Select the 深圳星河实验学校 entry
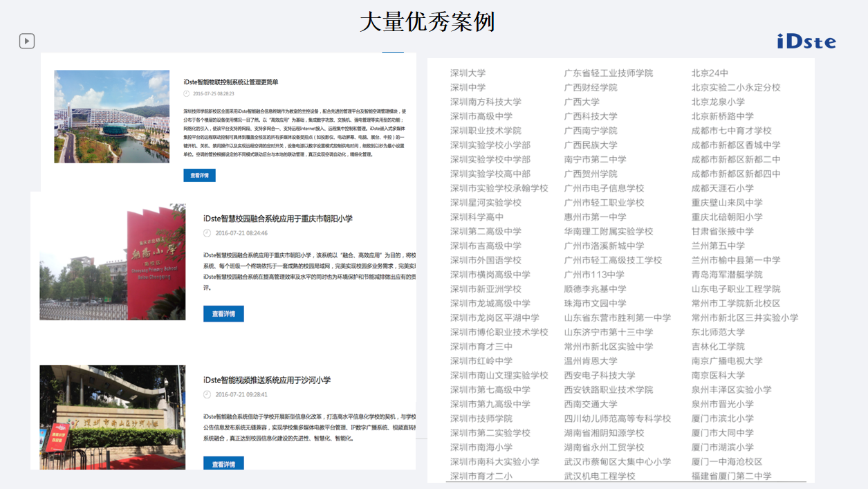868x489 pixels. pyautogui.click(x=486, y=203)
